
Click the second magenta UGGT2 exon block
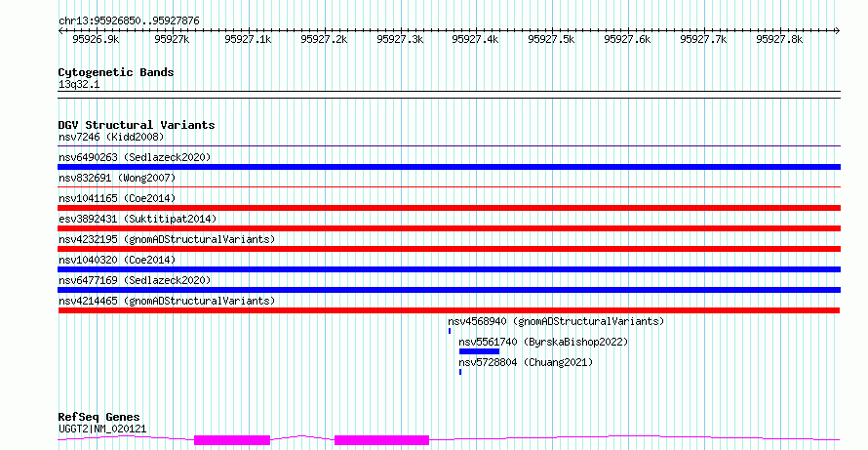[x=382, y=440]
